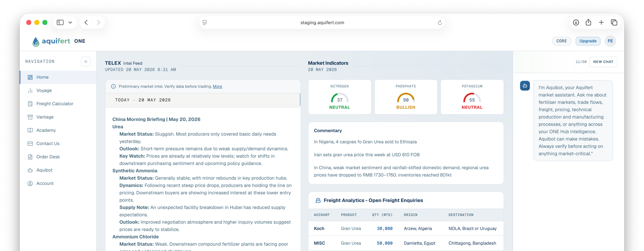Open Contact Us in the navigation
644x251 pixels.
(58, 144)
